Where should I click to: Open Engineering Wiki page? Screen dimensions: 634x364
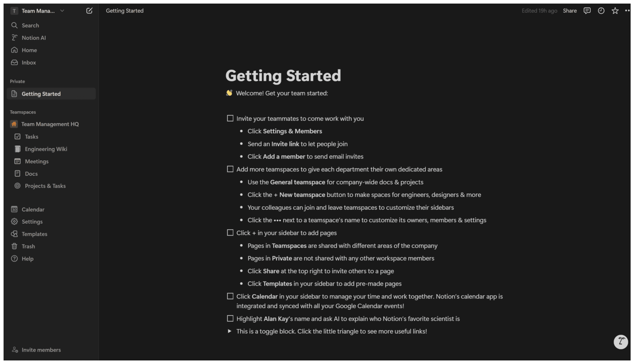tap(46, 148)
